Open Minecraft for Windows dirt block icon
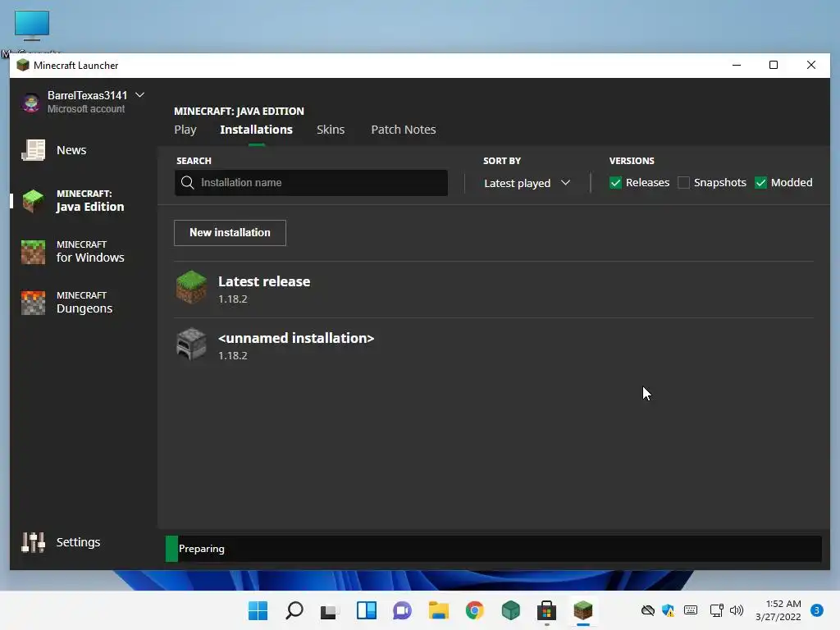This screenshot has width=840, height=630. pos(33,252)
